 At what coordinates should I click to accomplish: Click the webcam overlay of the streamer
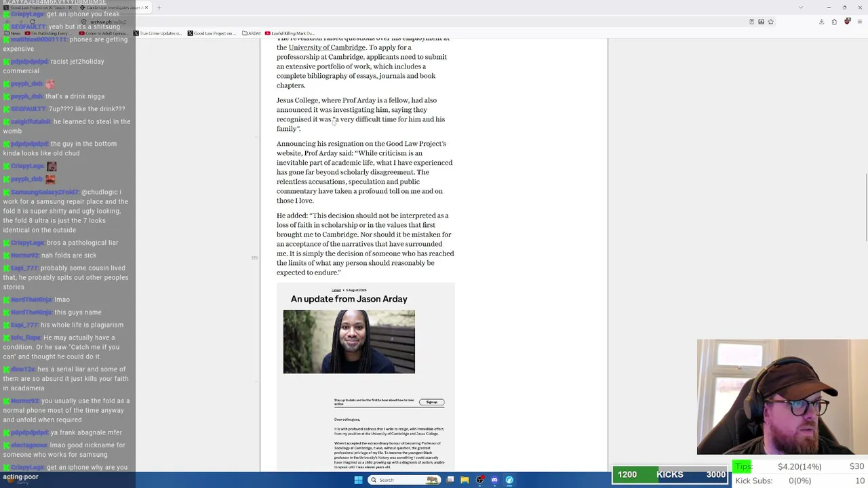[782, 396]
